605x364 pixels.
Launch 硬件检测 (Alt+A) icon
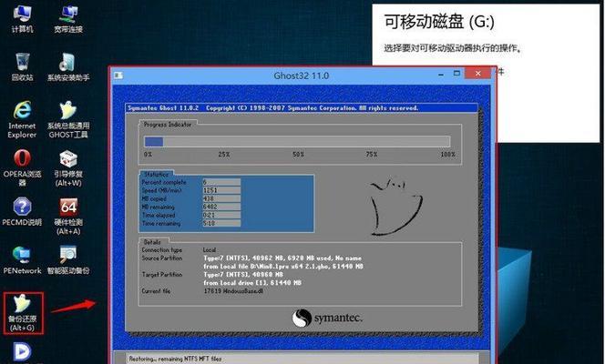click(x=68, y=216)
